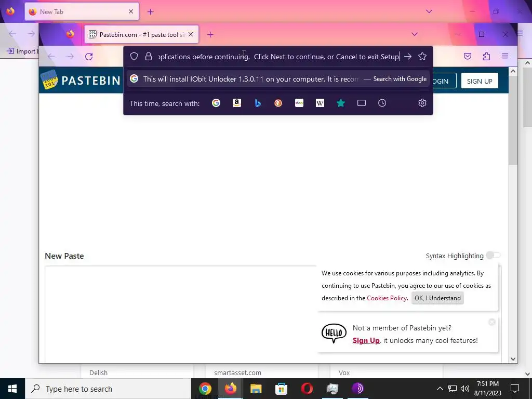
Task: Bookmark page with the star icon
Action: click(422, 56)
